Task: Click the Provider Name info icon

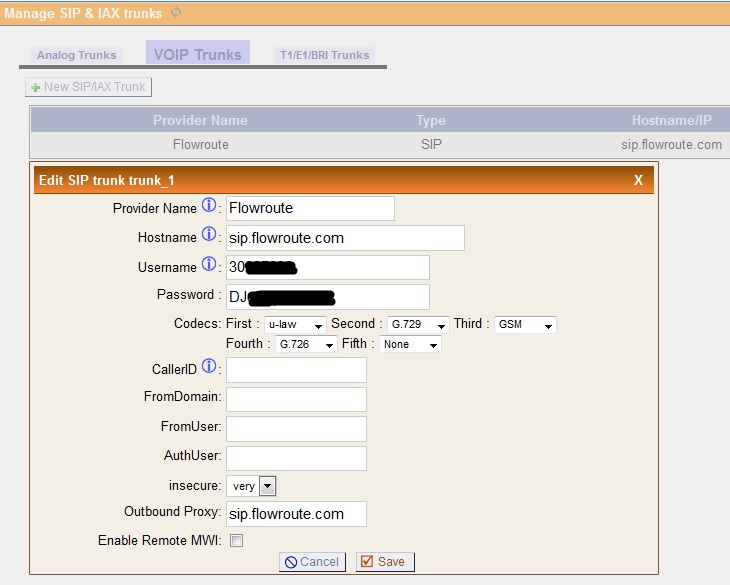Action: pos(209,205)
